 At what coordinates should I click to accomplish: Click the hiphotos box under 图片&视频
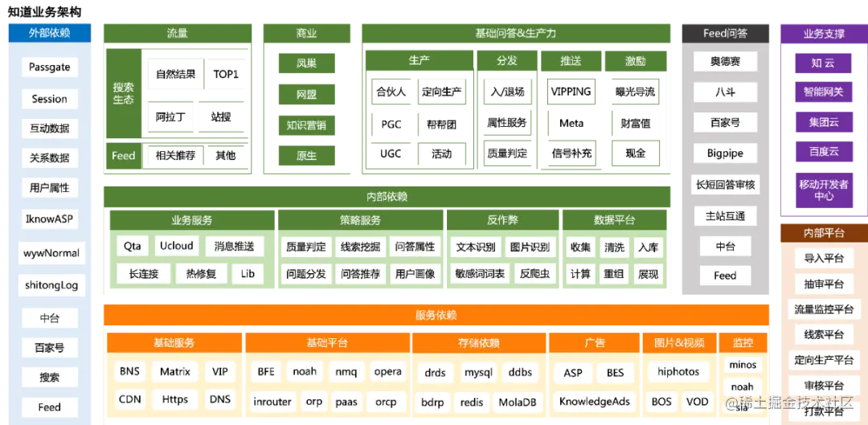coord(678,371)
